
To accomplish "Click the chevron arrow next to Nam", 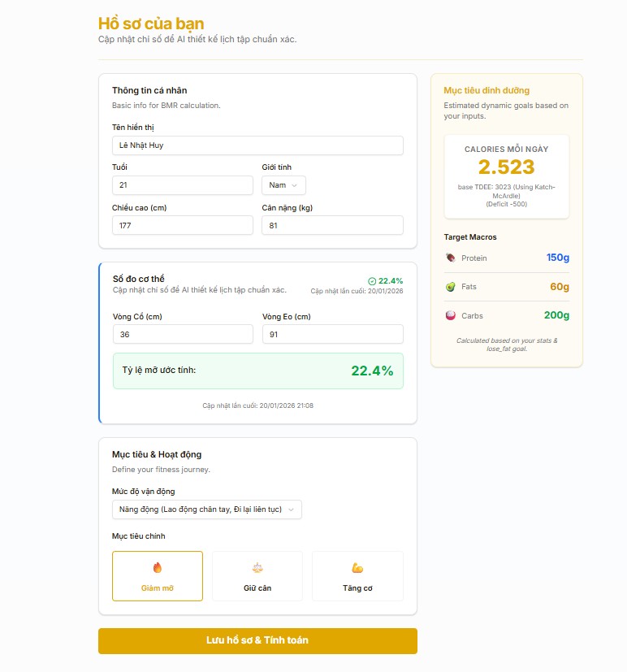I will click(294, 185).
